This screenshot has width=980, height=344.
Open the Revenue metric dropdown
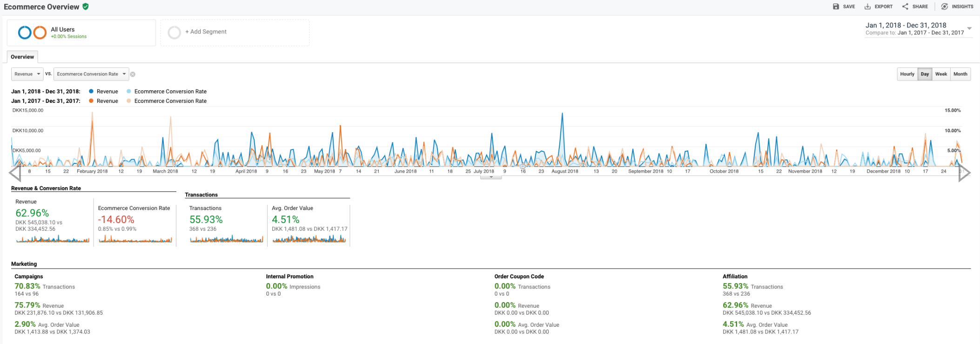[27, 74]
